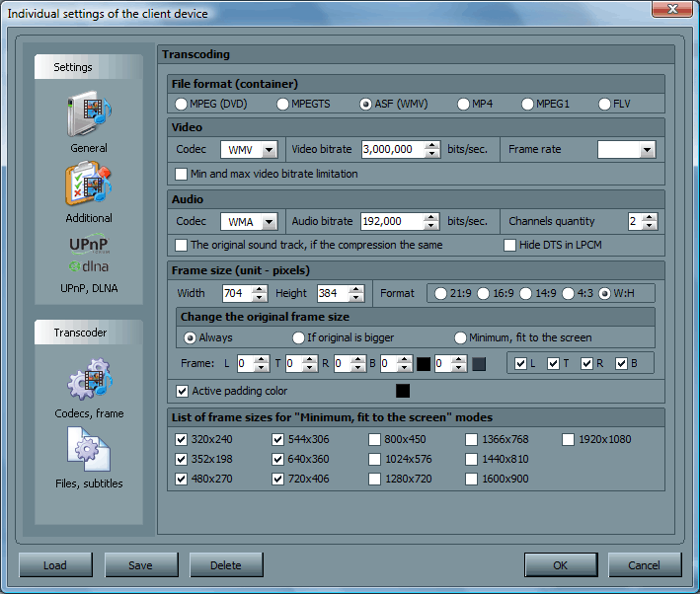Viewport: 700px width, 594px height.
Task: Adjust the Frame B spinner
Action: (x=405, y=364)
